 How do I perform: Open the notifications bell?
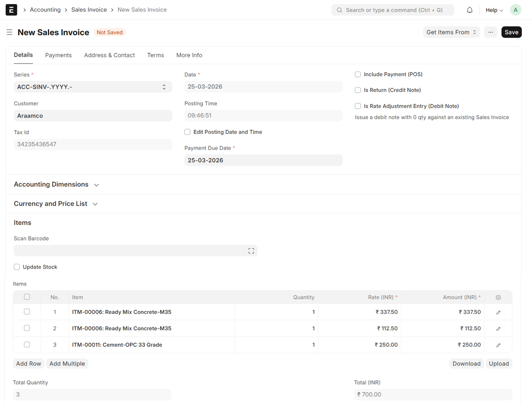pyautogui.click(x=469, y=10)
